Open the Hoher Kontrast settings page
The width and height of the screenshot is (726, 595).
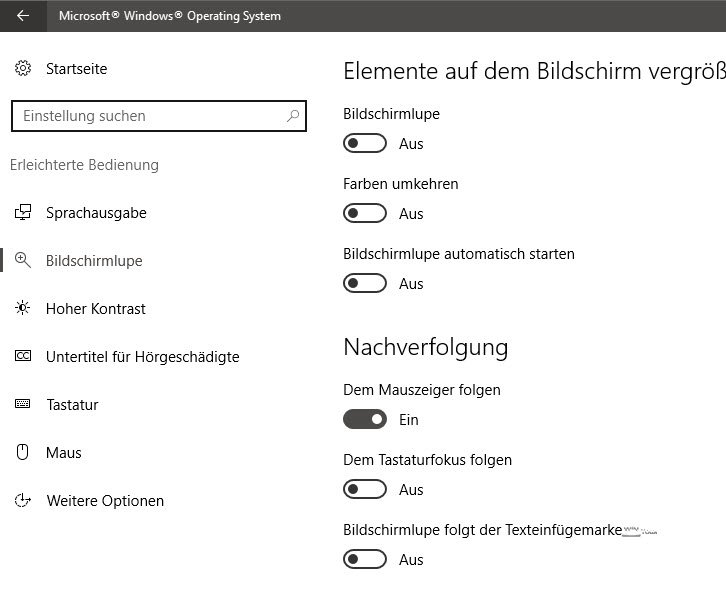tap(96, 309)
